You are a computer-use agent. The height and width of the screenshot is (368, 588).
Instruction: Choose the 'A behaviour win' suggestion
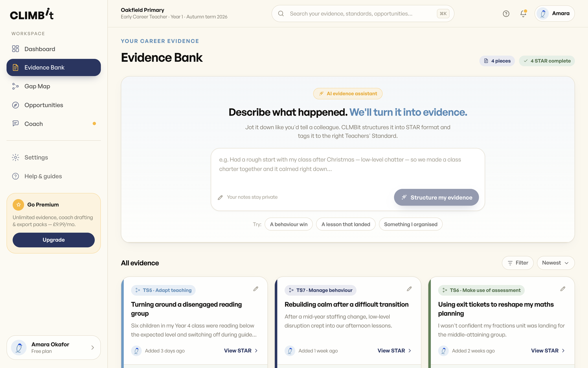pos(288,224)
